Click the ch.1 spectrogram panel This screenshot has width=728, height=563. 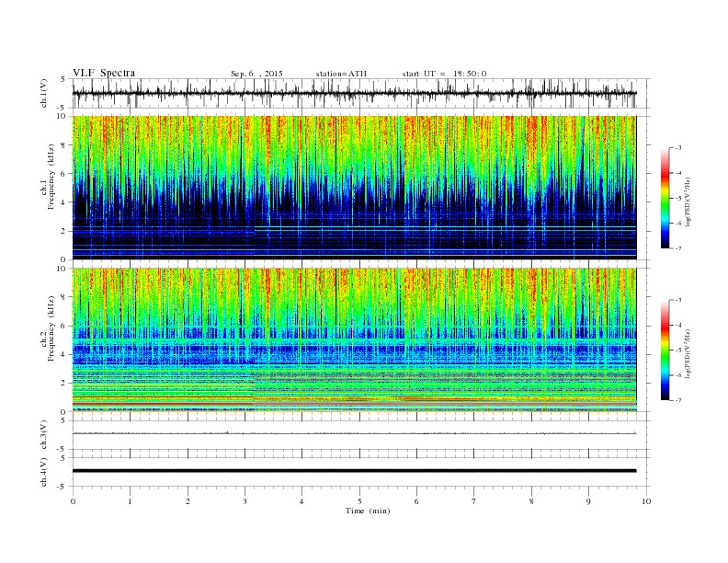click(x=354, y=188)
